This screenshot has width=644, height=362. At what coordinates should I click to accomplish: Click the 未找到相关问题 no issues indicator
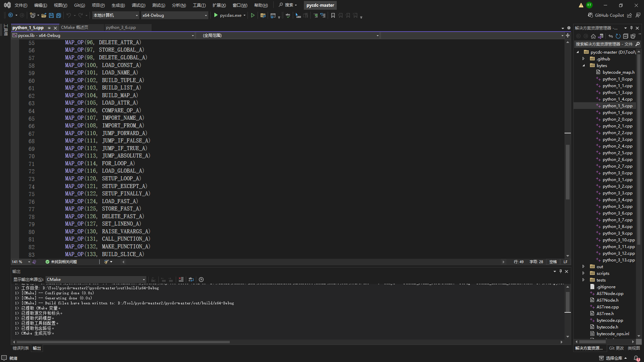coord(61,262)
